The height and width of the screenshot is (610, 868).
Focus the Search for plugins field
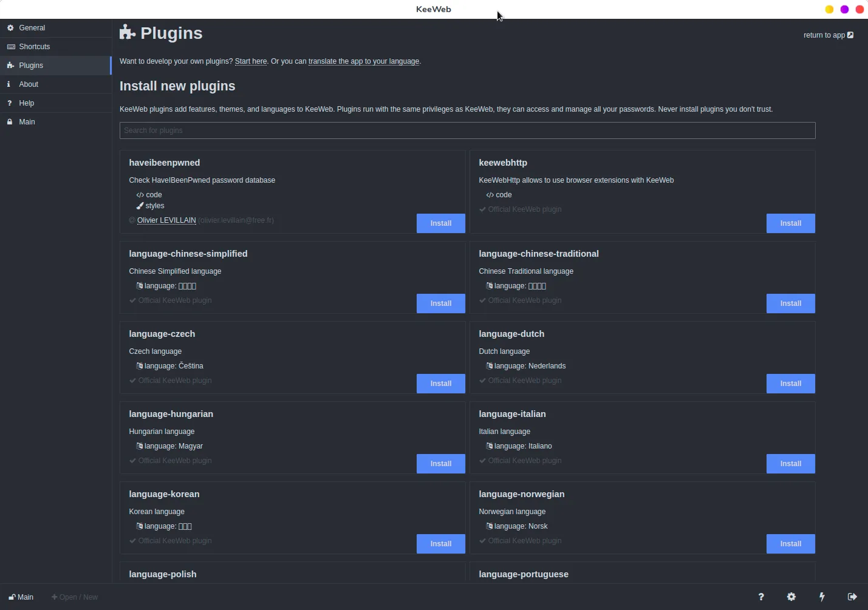[x=467, y=130]
